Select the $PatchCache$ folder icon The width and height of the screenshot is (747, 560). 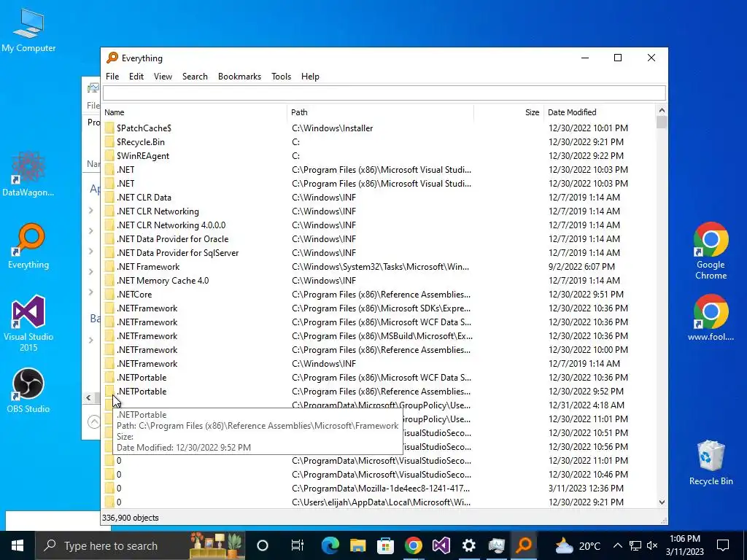(110, 128)
